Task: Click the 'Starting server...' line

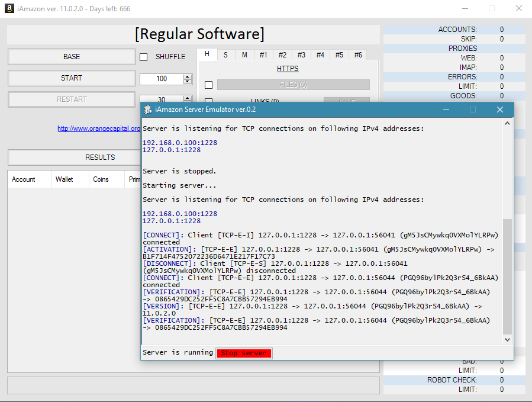Action: [179, 185]
